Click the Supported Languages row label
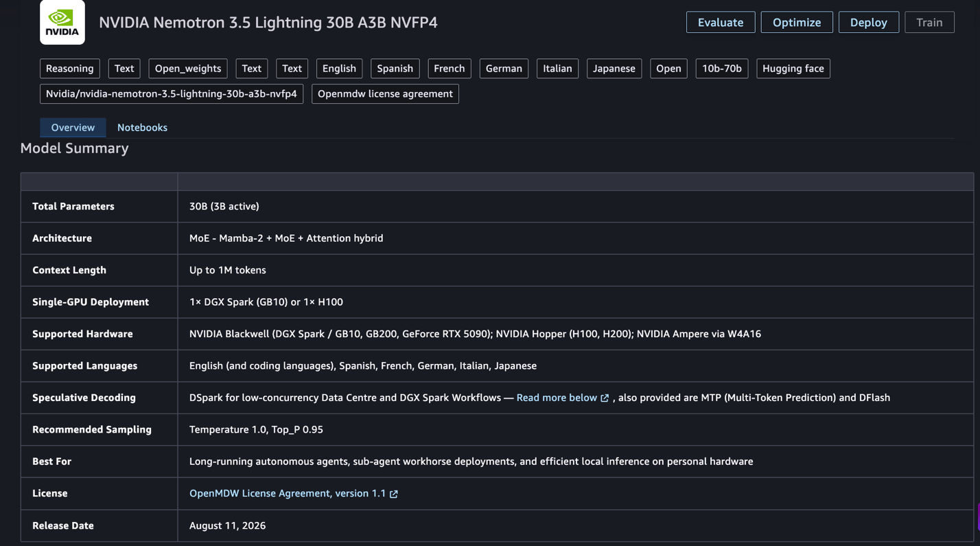The image size is (980, 546). coord(85,366)
